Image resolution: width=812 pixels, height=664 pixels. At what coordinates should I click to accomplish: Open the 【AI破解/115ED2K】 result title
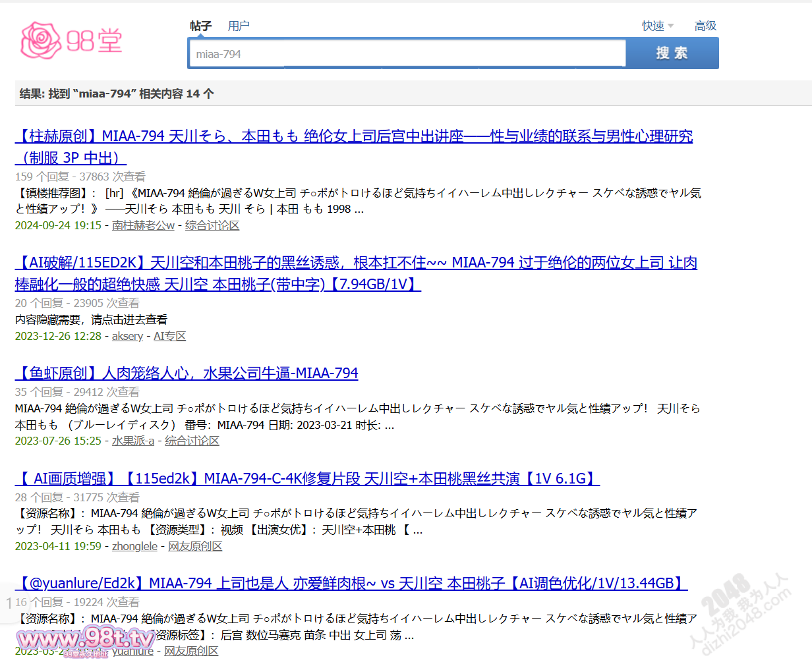click(x=356, y=263)
